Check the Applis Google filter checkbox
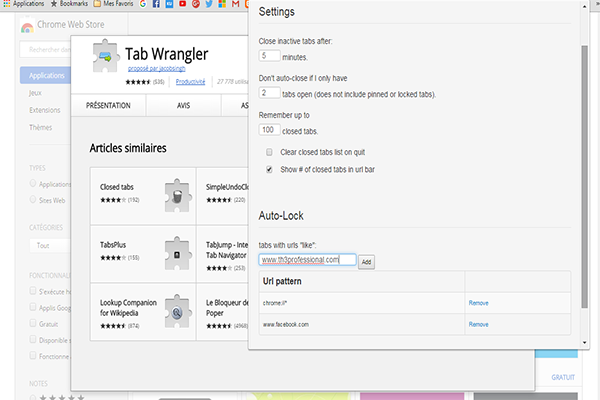The width and height of the screenshot is (600, 400). click(33, 307)
